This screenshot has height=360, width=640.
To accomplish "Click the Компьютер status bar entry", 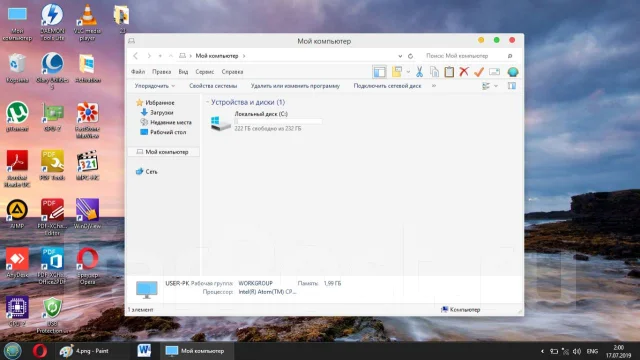I will [x=461, y=310].
